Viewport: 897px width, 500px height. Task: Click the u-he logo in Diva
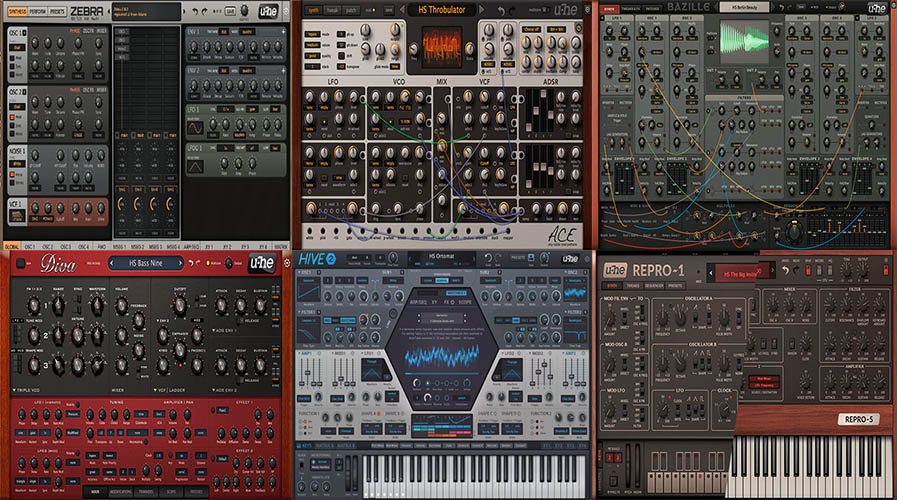(x=262, y=263)
